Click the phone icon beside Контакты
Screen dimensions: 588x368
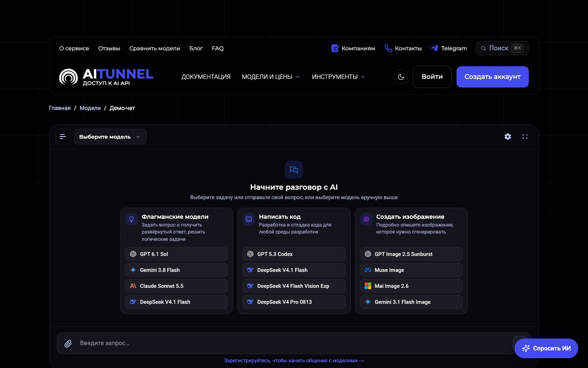point(388,48)
